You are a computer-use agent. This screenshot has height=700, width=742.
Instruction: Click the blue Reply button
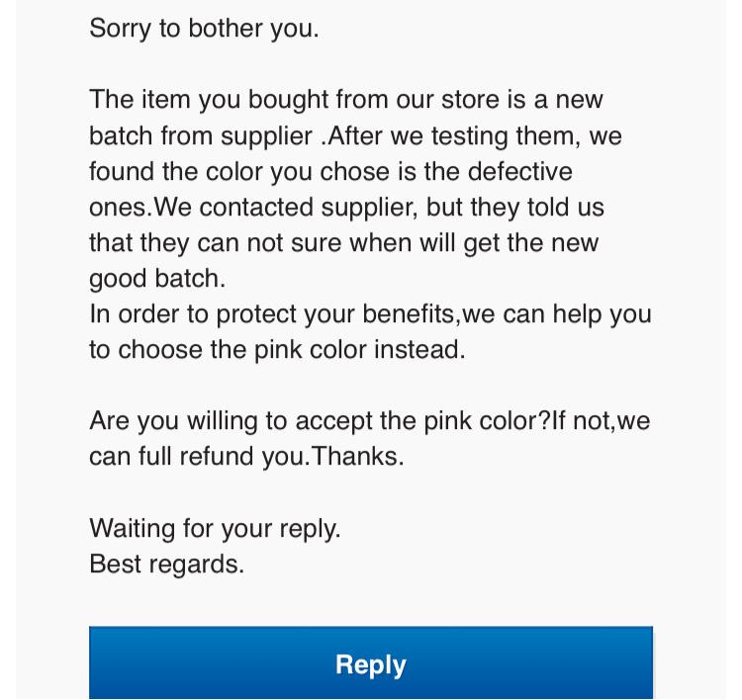coord(371,662)
